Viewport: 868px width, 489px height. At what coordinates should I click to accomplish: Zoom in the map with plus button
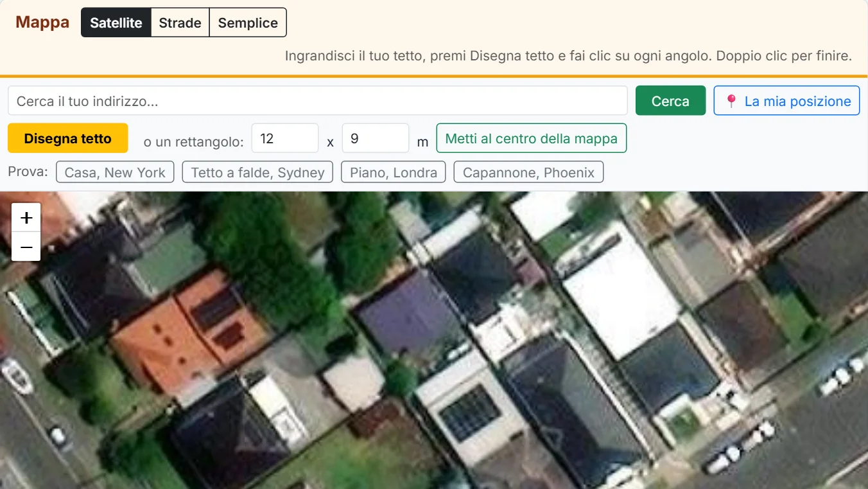[x=26, y=218]
